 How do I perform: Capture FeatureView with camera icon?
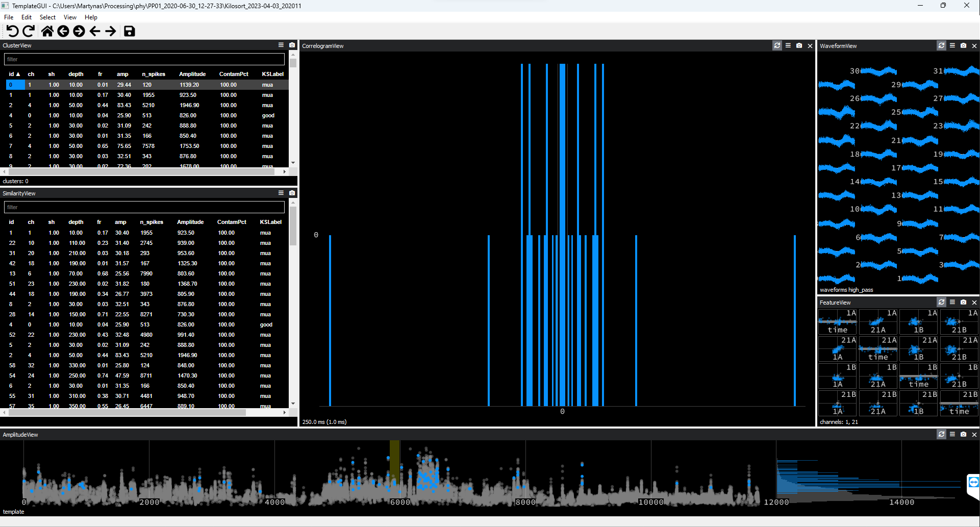tap(963, 302)
